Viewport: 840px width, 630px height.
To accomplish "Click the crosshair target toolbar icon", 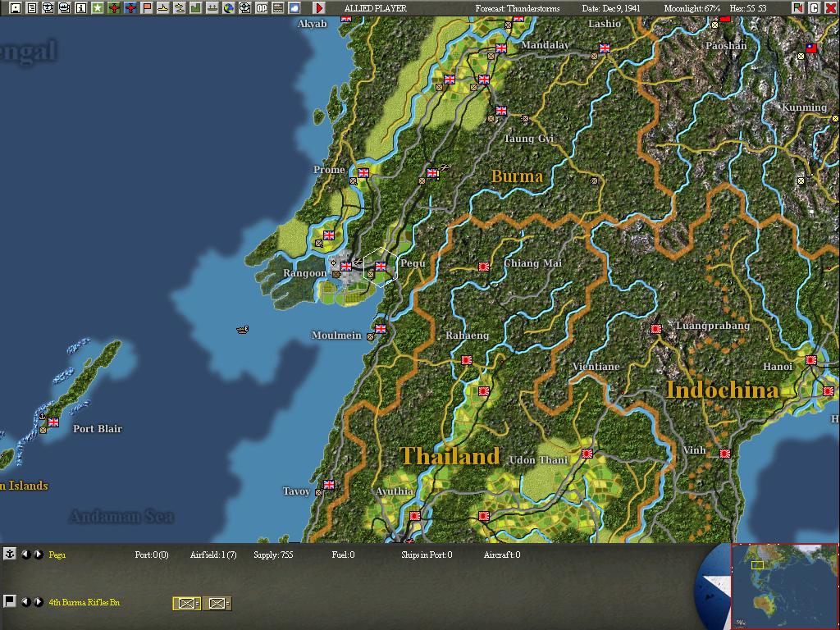I will (244, 8).
